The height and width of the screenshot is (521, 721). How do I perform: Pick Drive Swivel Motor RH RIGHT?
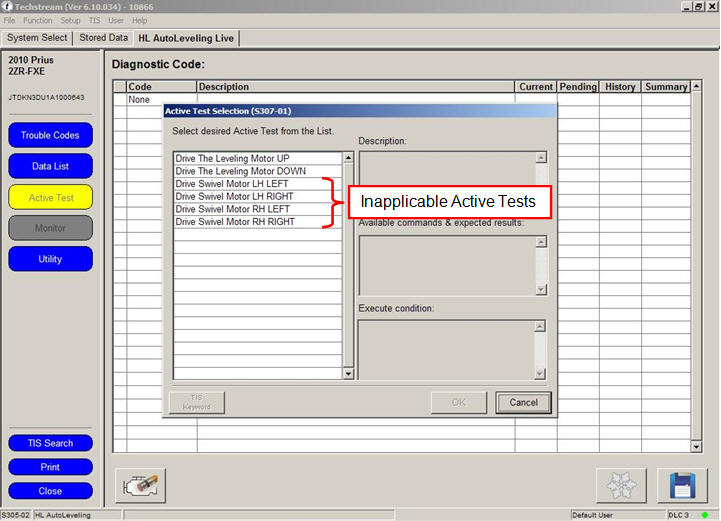pos(235,222)
